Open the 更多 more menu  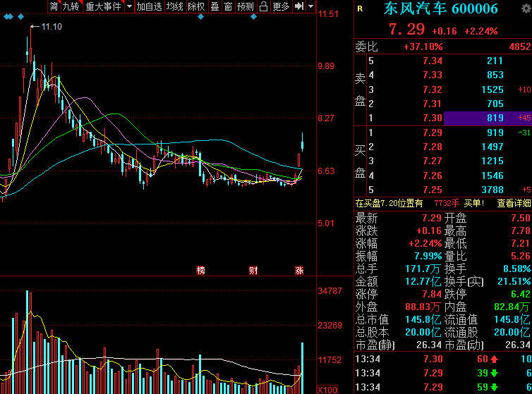pyautogui.click(x=281, y=6)
